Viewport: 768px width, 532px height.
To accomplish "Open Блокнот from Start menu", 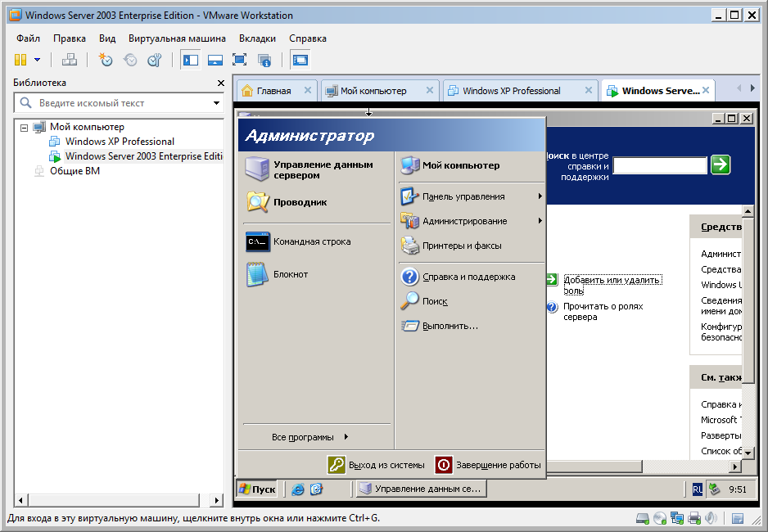I will coord(315,274).
